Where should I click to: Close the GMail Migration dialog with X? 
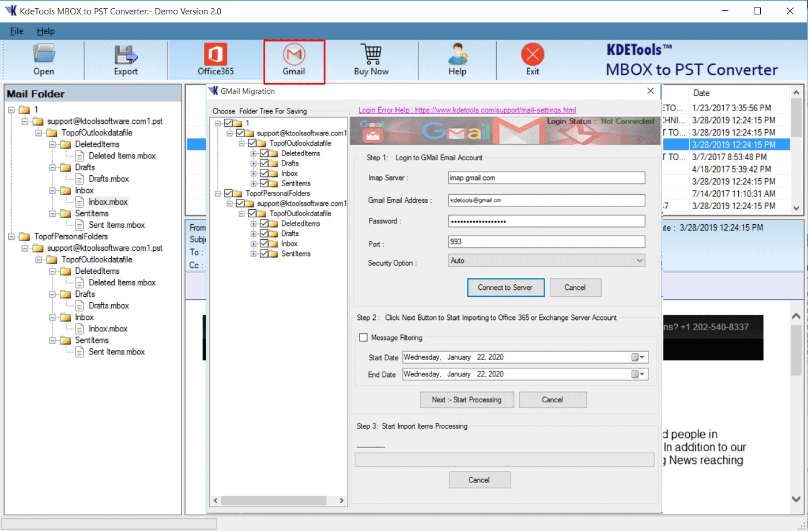650,91
